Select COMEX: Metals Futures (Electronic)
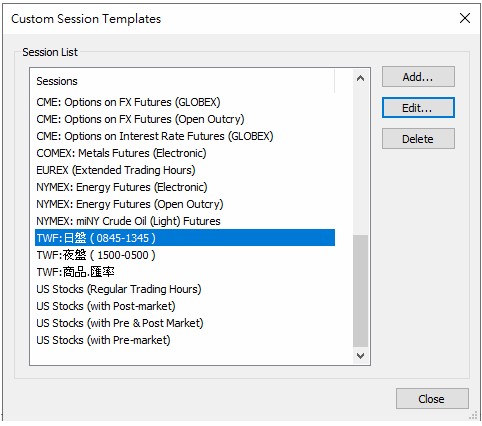This screenshot has height=426, width=482. click(185, 153)
